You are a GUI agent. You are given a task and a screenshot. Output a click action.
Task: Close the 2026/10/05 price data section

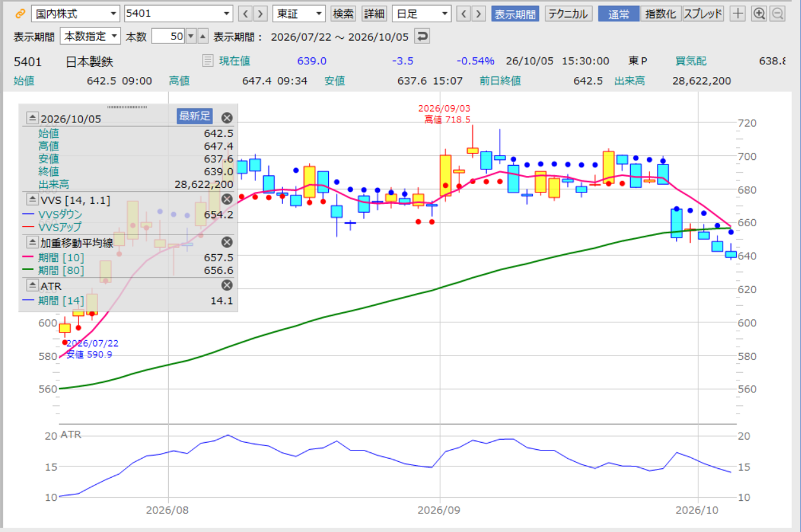pyautogui.click(x=226, y=118)
